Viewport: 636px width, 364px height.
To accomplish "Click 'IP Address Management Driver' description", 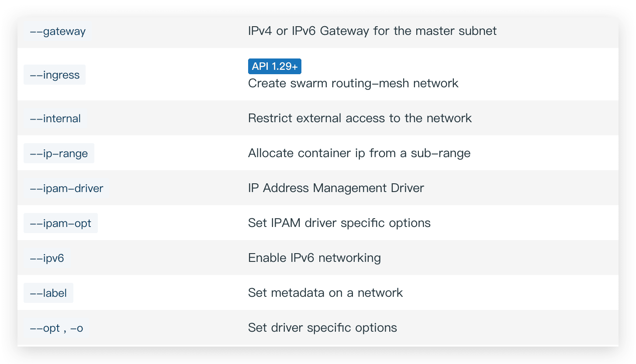I will pos(336,188).
